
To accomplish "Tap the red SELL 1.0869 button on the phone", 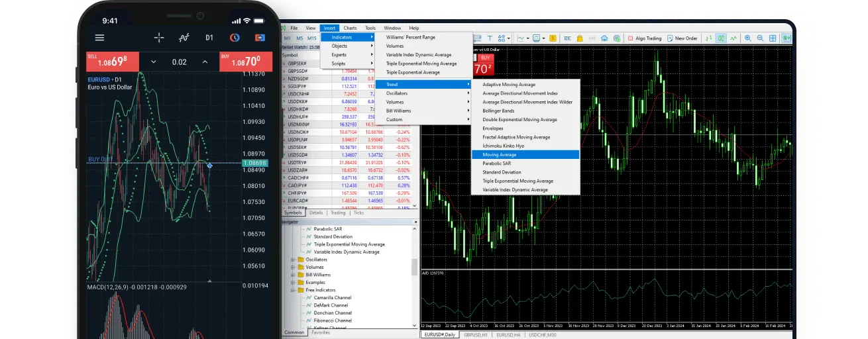I will pos(113,62).
